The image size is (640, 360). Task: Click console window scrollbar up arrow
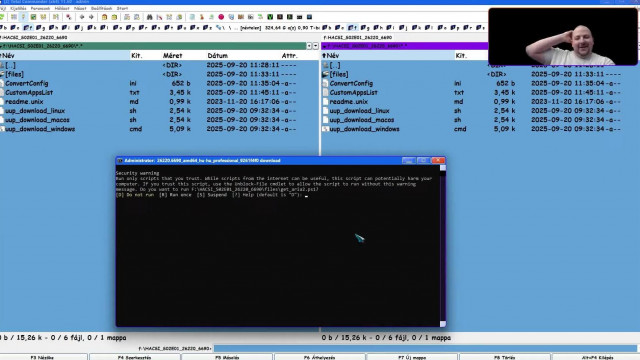[x=443, y=168]
